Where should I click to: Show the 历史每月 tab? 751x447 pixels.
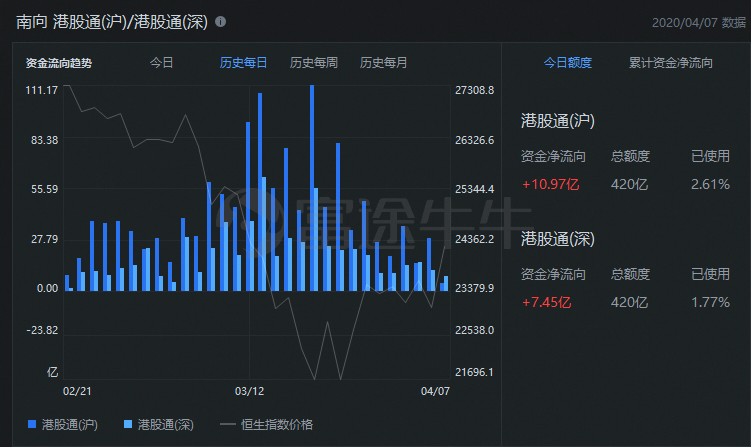point(384,63)
